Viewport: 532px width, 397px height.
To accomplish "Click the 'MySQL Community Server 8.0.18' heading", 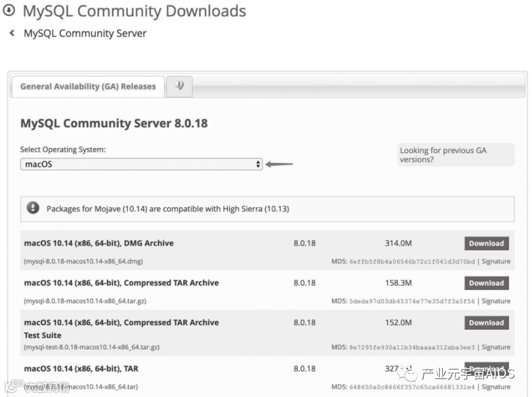I will click(114, 123).
